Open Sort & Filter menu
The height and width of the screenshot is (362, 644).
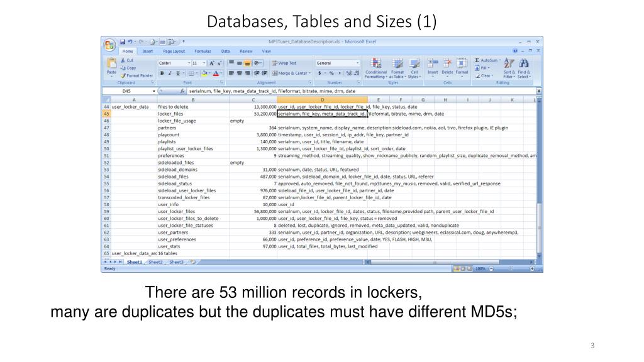click(509, 68)
